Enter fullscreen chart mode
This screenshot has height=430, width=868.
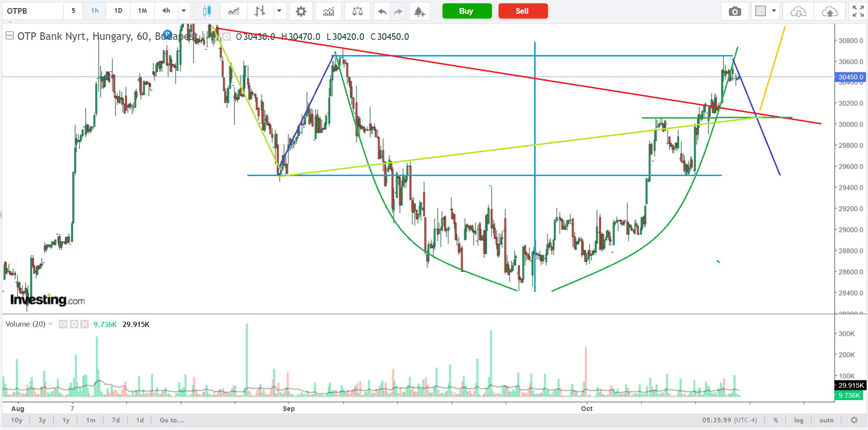858,11
